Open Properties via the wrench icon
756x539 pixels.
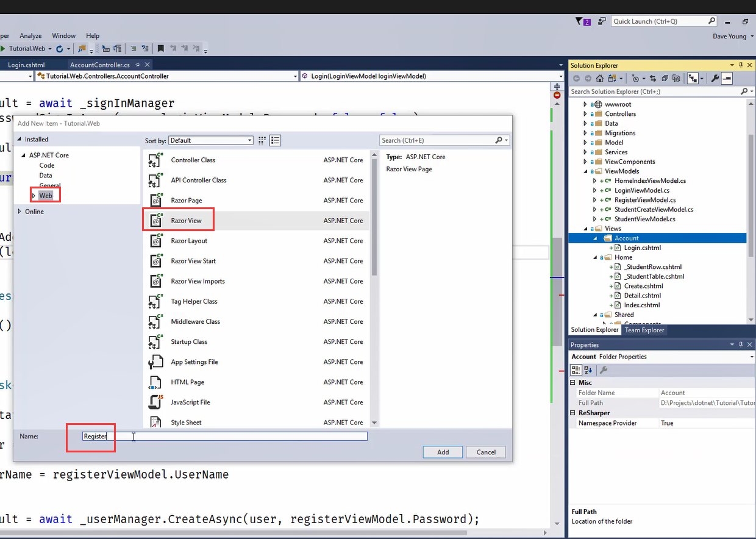(715, 79)
